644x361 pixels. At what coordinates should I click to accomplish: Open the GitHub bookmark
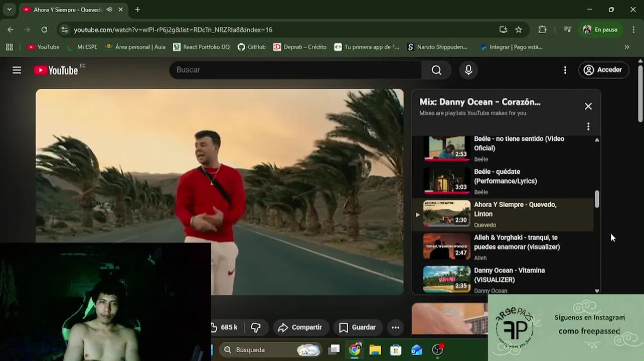[x=252, y=47]
